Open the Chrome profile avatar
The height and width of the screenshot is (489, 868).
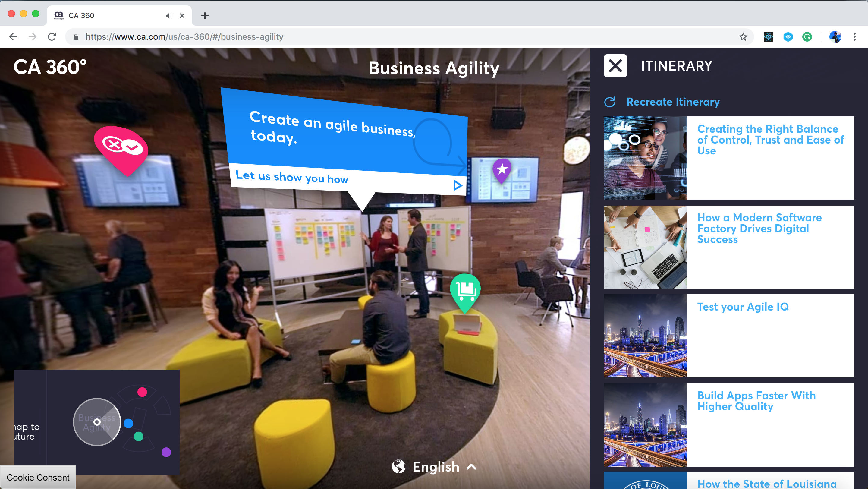[835, 37]
